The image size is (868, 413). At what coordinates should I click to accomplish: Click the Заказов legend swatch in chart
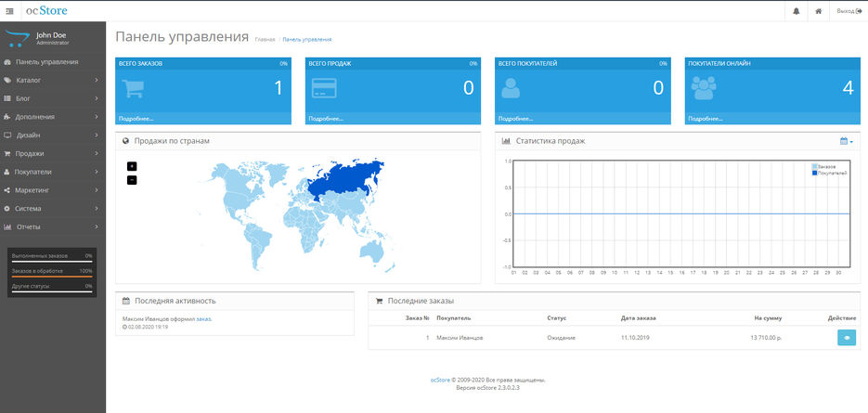pos(814,167)
